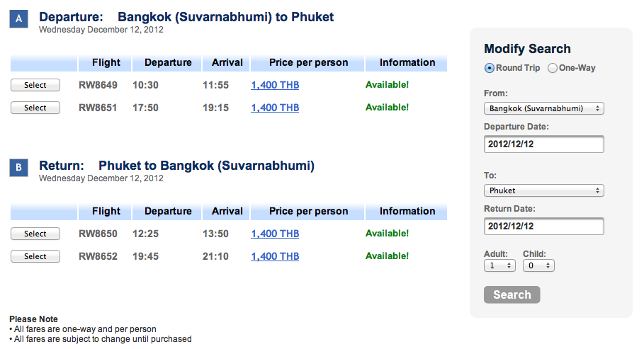Viewport: 644px width, 349px height.
Task: Select departure flight RW8651
Action: pyautogui.click(x=35, y=108)
